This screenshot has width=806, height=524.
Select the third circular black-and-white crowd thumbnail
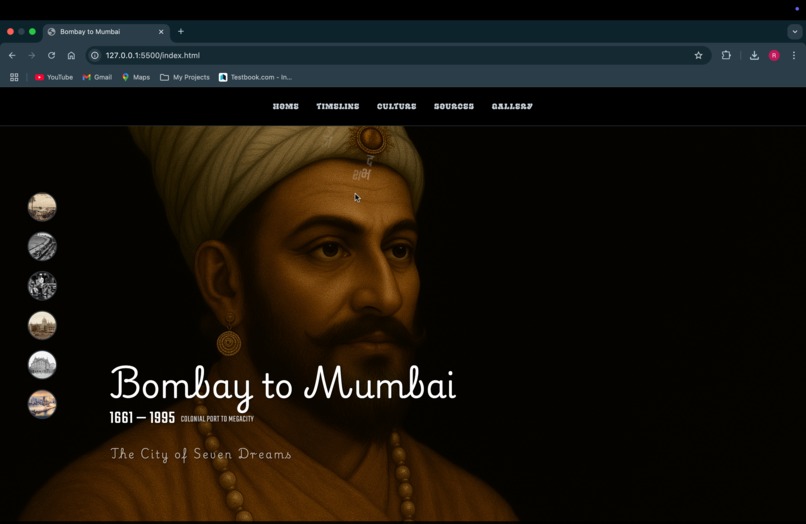pyautogui.click(x=42, y=286)
